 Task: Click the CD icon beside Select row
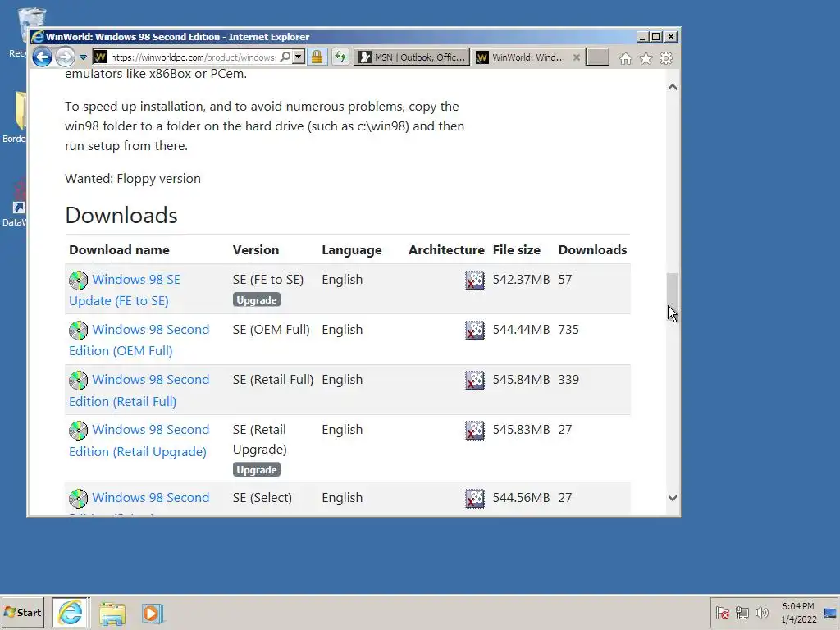pyautogui.click(x=78, y=498)
